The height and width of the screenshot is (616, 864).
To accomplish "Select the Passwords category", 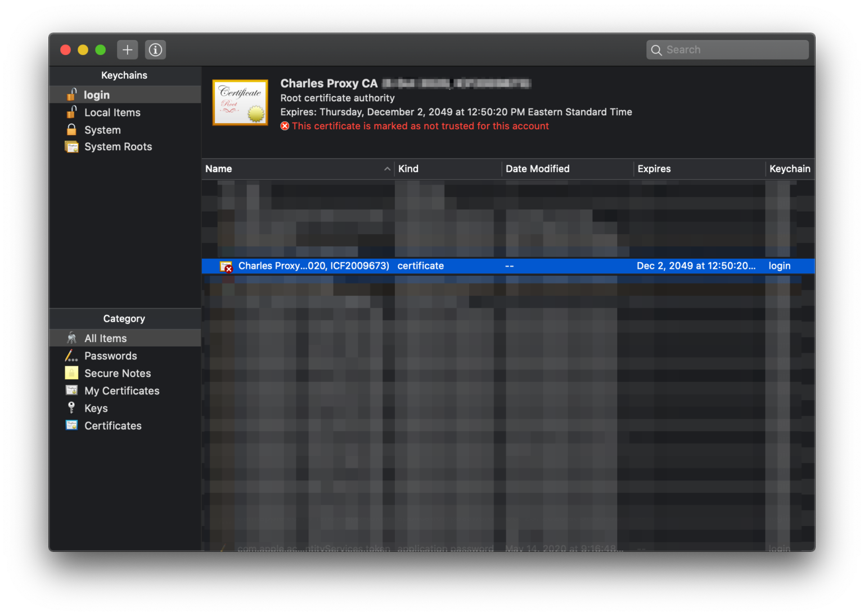I will click(125, 356).
